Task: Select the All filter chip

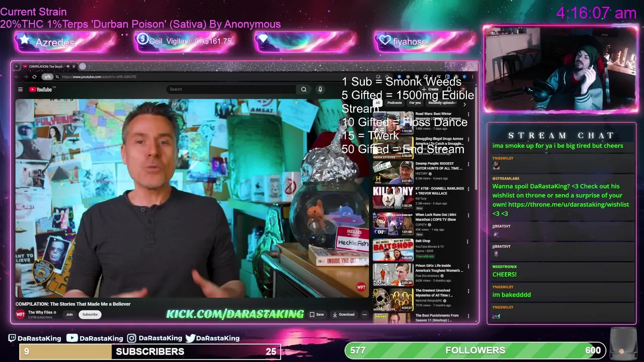Action: pos(377,103)
